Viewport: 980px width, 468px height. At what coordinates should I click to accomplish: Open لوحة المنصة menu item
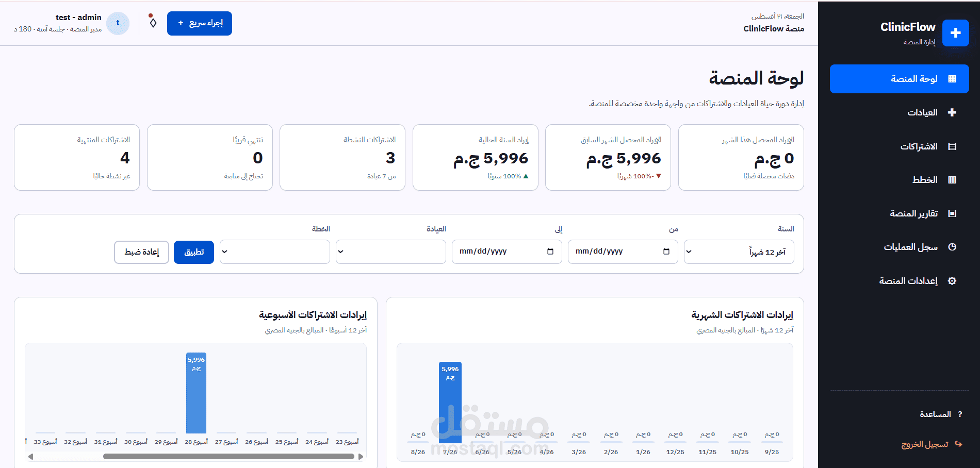(x=899, y=79)
